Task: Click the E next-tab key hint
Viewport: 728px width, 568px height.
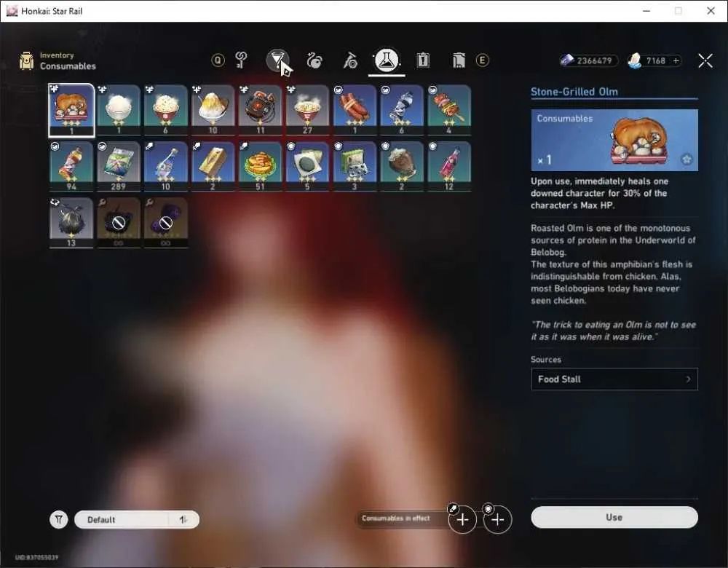Action: point(483,60)
